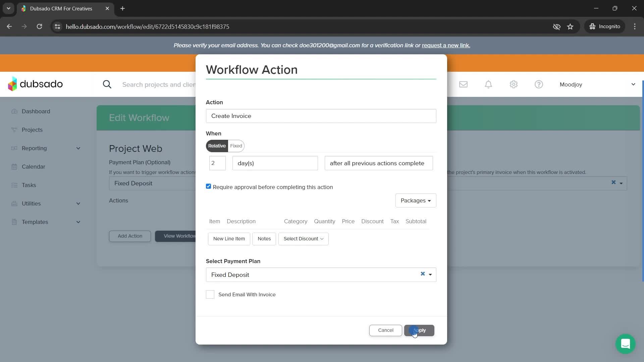Viewport: 644px width, 362px height.
Task: Open the chat support bubble
Action: pyautogui.click(x=625, y=344)
